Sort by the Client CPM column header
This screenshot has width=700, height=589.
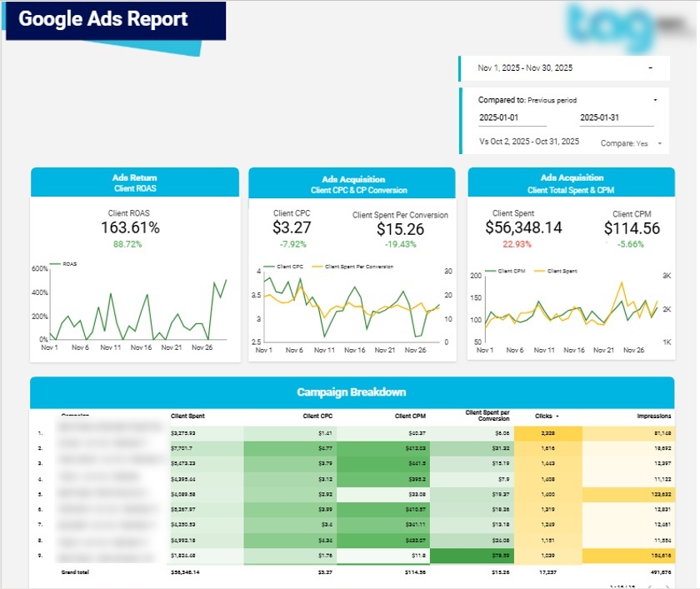tap(408, 416)
